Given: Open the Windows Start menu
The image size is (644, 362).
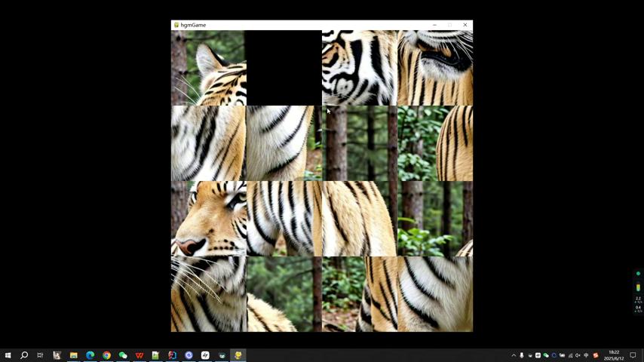Looking at the screenshot, I should (8, 355).
